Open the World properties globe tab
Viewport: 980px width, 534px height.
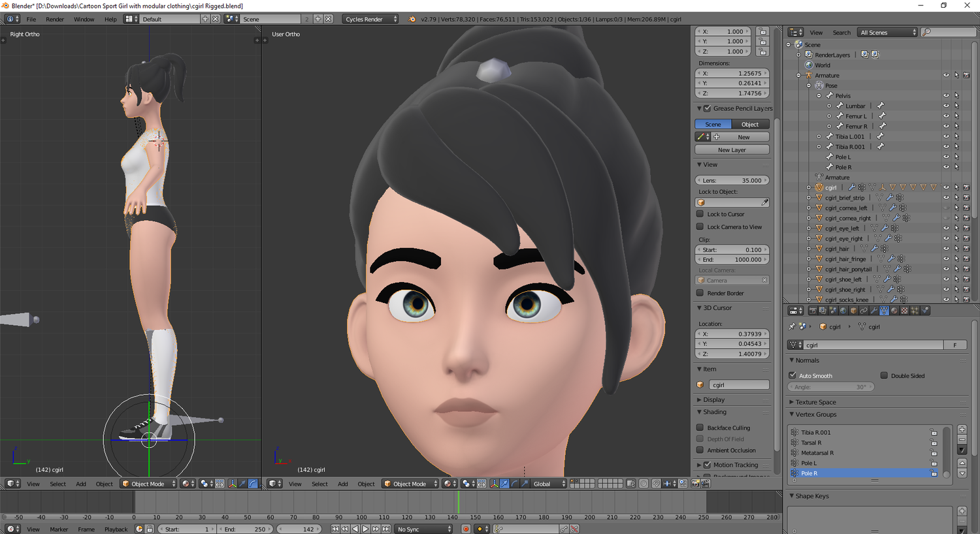843,311
